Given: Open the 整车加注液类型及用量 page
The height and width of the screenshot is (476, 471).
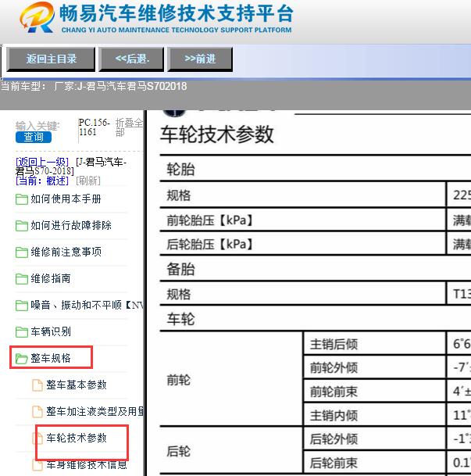Looking at the screenshot, I should pos(95,411).
